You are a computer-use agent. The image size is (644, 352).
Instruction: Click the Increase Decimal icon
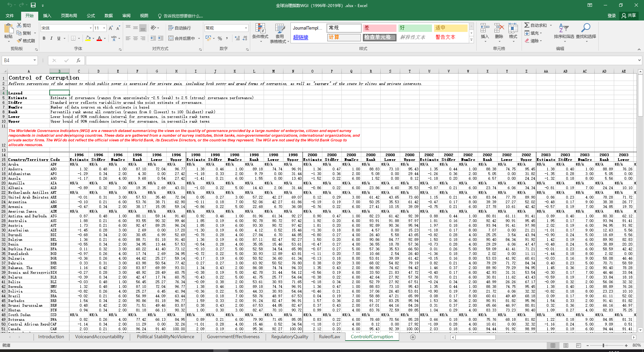(237, 38)
